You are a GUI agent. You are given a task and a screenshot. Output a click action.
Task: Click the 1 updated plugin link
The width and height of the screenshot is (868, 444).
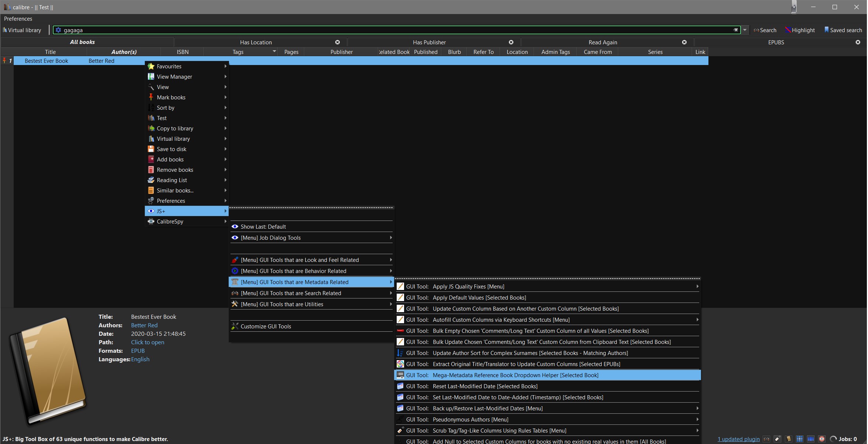[x=738, y=439]
